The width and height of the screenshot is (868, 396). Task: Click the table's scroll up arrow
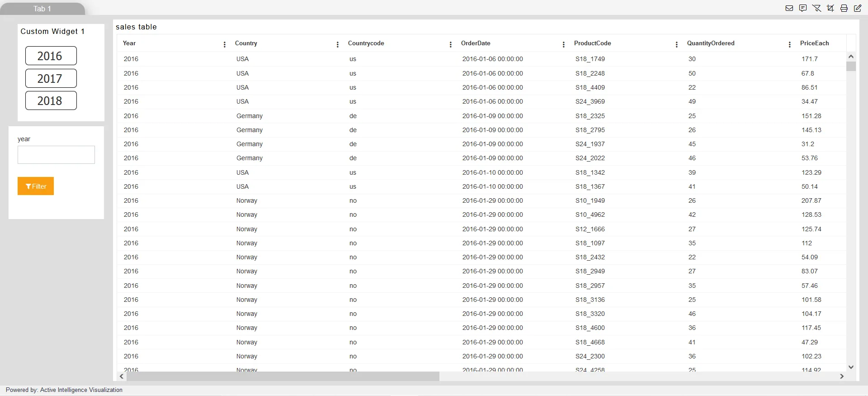coord(851,57)
